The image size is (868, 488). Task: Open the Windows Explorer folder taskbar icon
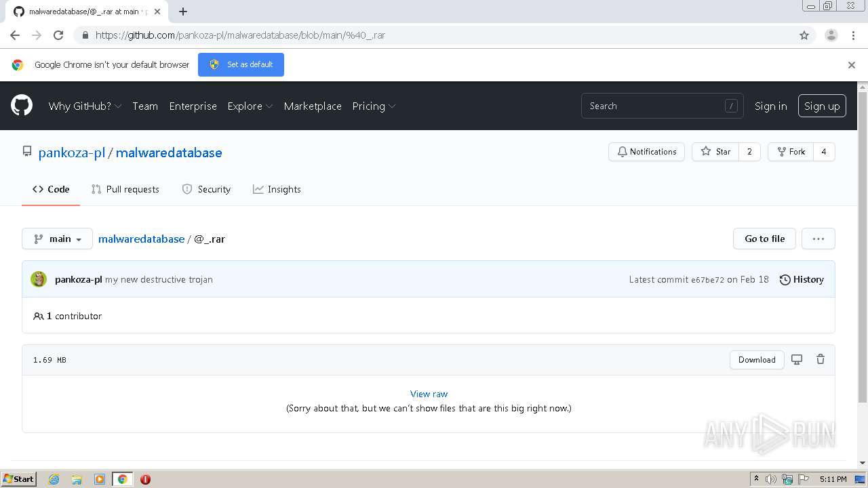(x=77, y=479)
